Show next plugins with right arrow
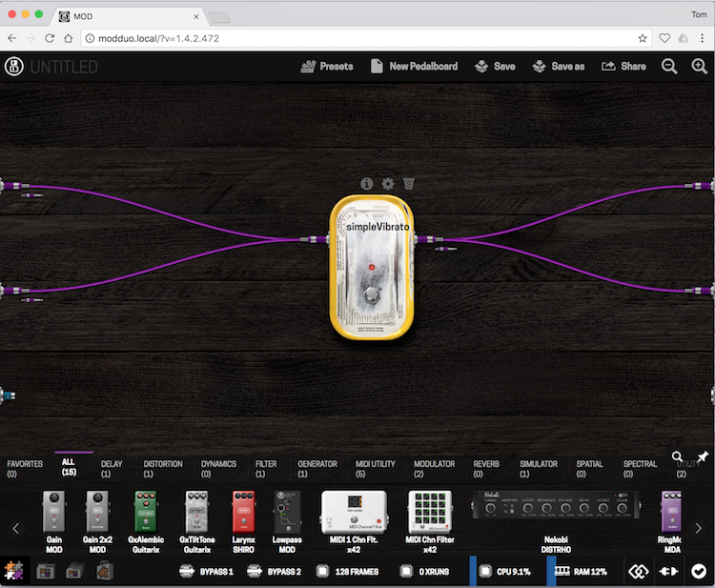 698,528
